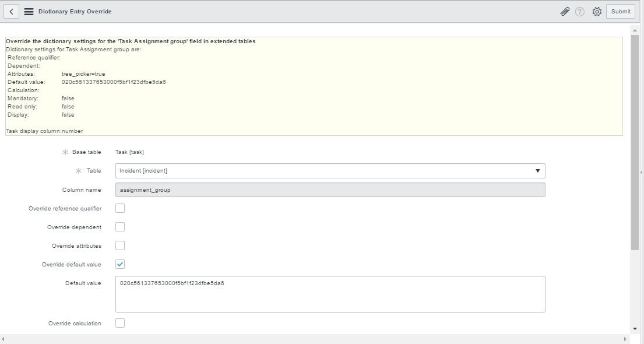Screen dimensions: 644x344
Task: Click the horizontal scrollbar right arrow
Action: [625, 339]
